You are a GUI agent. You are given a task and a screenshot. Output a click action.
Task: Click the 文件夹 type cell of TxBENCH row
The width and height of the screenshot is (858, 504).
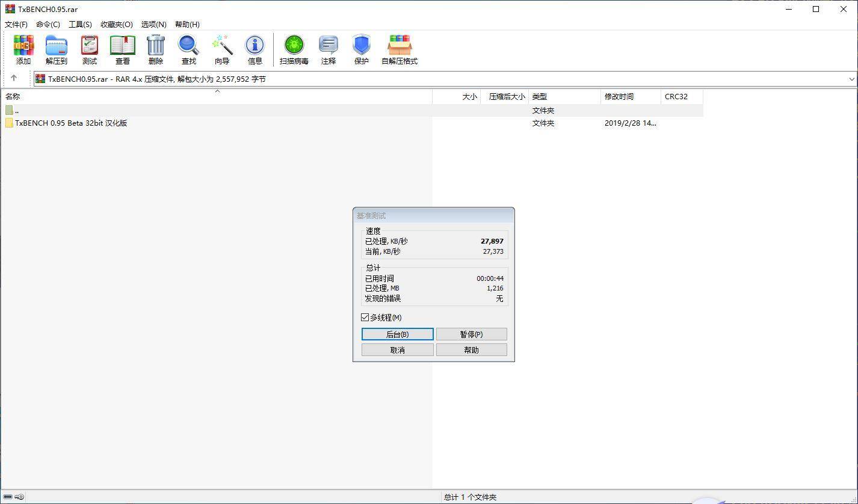coord(543,123)
